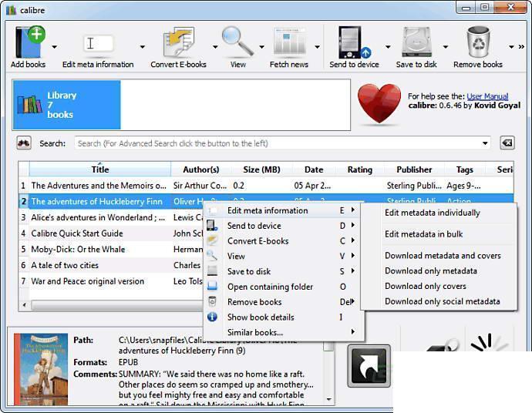This screenshot has height=413, width=532.
Task: Open Edit meta information toolbar icon
Action: 98,44
